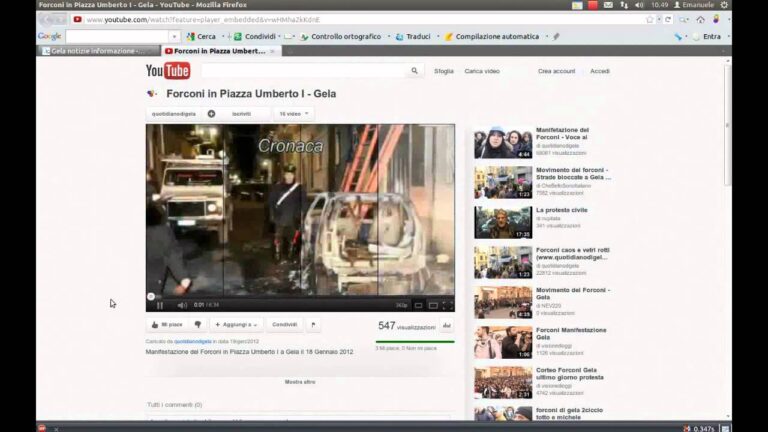The height and width of the screenshot is (432, 768).
Task: Enter fullscreen mode in the video player
Action: tap(447, 305)
